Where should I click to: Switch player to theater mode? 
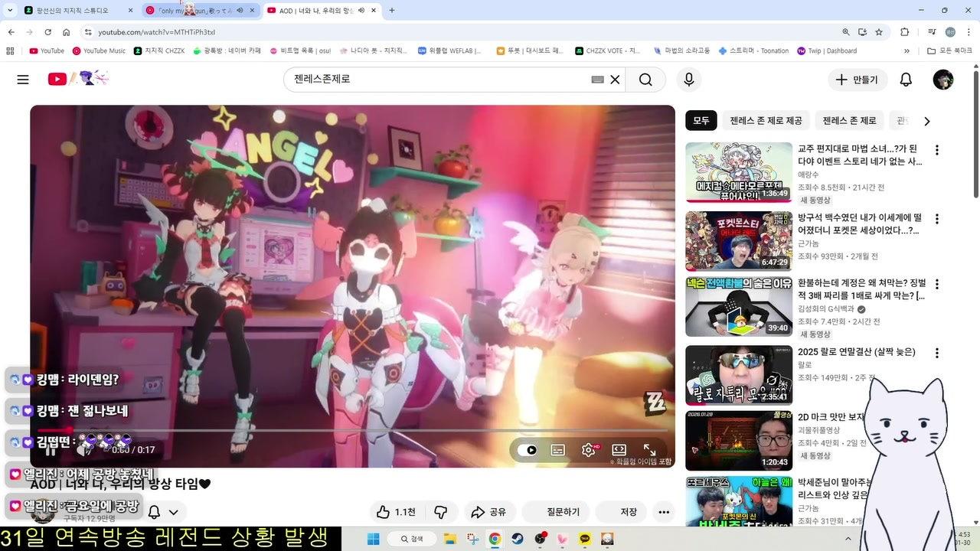point(619,450)
